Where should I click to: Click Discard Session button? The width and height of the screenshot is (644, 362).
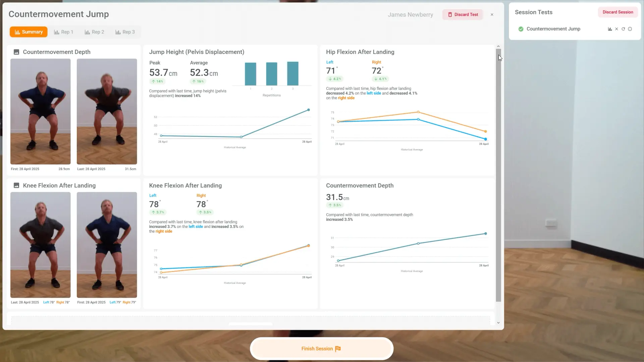click(618, 12)
